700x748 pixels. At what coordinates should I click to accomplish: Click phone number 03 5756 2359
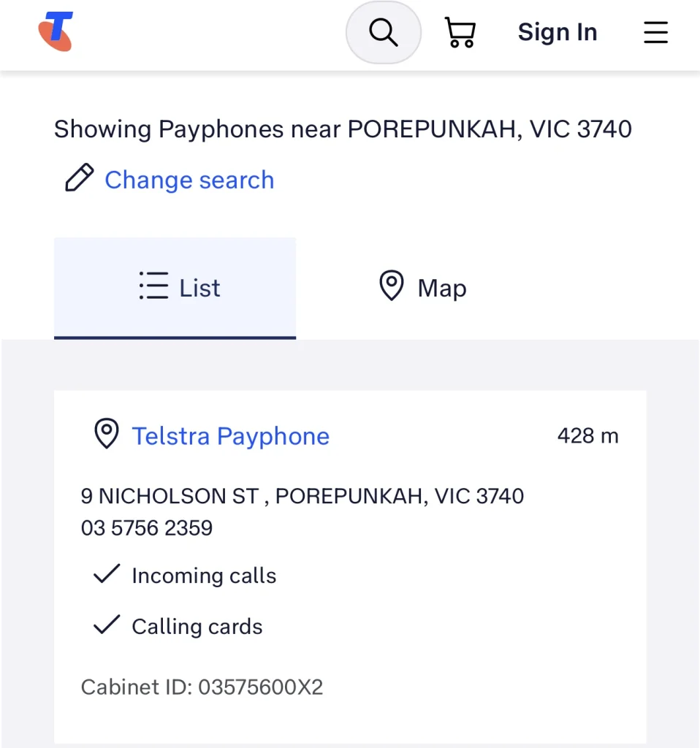coord(147,527)
